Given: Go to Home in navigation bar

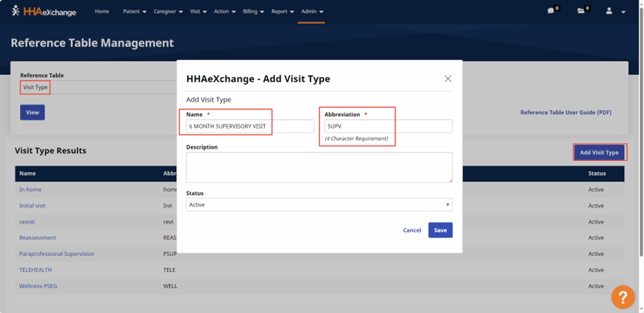Looking at the screenshot, I should 102,12.
